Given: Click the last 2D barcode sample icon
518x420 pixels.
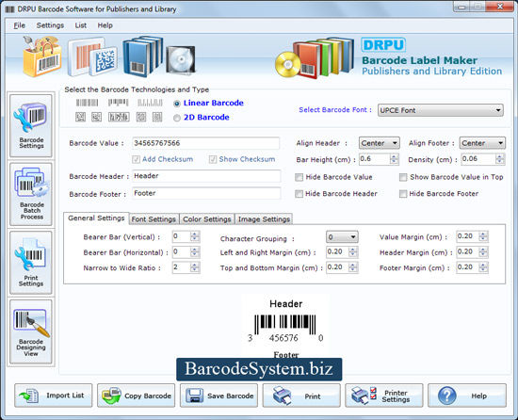Looking at the screenshot, I should 157,117.
